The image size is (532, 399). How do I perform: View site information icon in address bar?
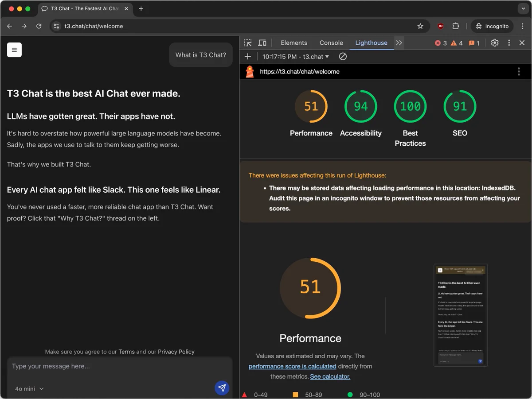click(56, 26)
